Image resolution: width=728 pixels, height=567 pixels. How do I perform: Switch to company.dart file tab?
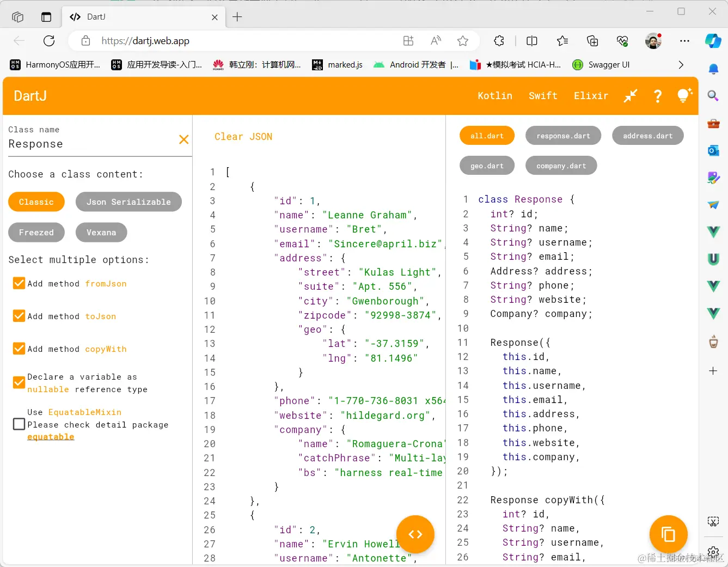pos(561,166)
